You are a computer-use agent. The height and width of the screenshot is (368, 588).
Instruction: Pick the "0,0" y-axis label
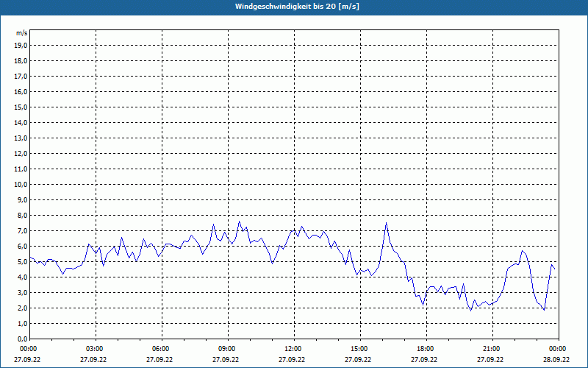pyautogui.click(x=23, y=339)
